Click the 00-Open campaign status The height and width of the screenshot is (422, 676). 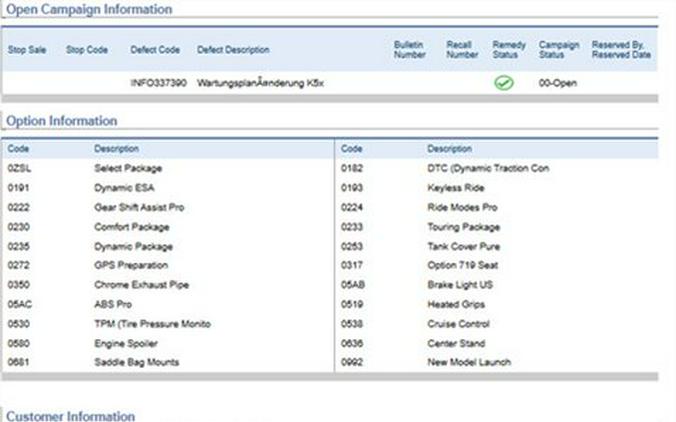coord(557,83)
